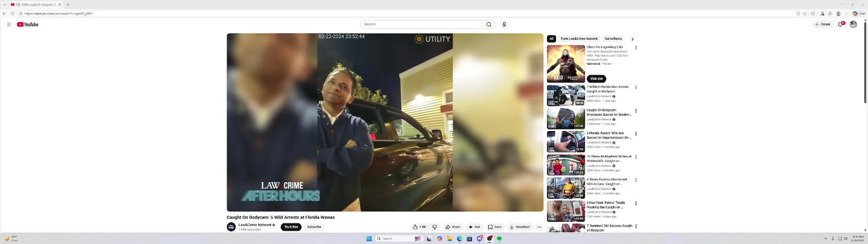Image resolution: width=868 pixels, height=244 pixels.
Task: Click the Ask button below video
Action: (474, 227)
